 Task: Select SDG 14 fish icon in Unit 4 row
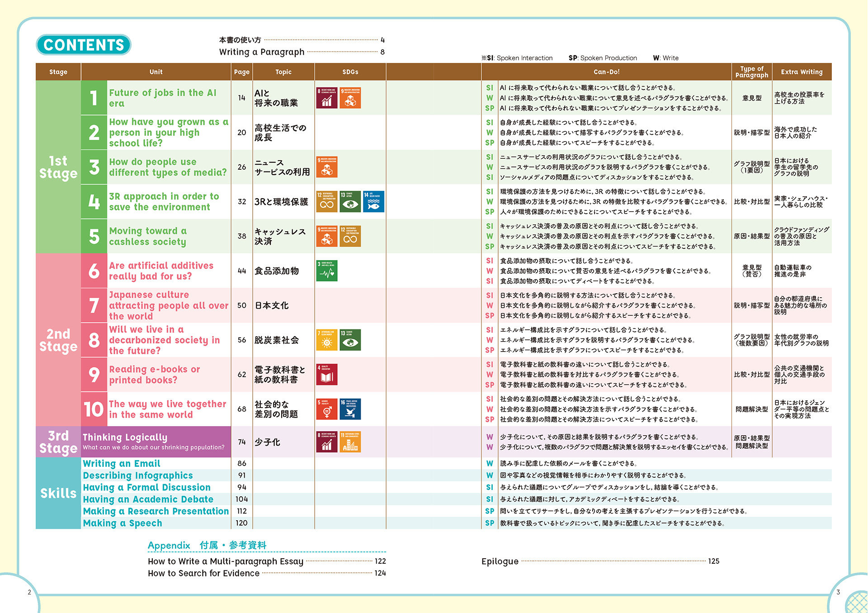(374, 201)
